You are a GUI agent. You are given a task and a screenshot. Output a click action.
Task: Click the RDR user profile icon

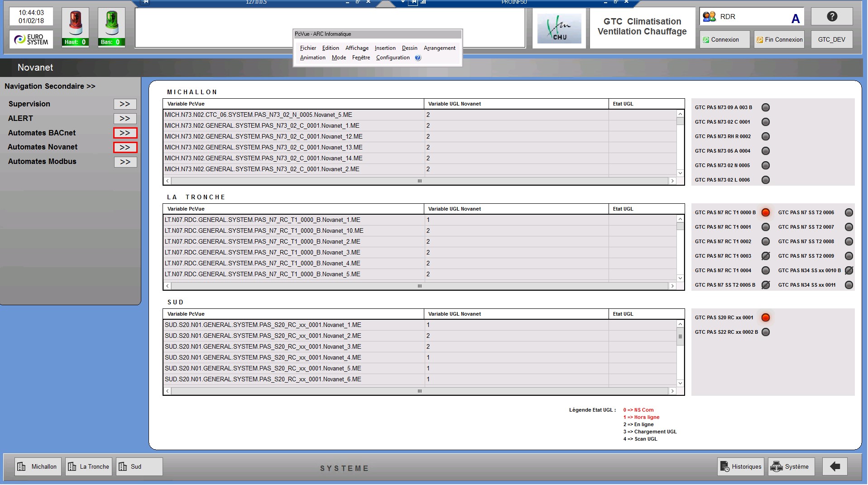709,17
